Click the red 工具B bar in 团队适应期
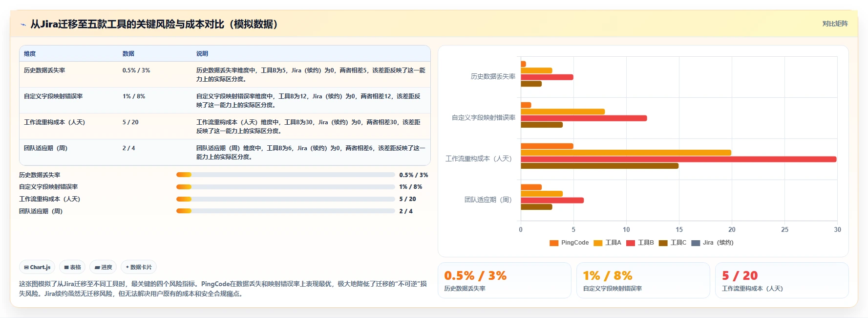The height and width of the screenshot is (318, 868). point(552,200)
